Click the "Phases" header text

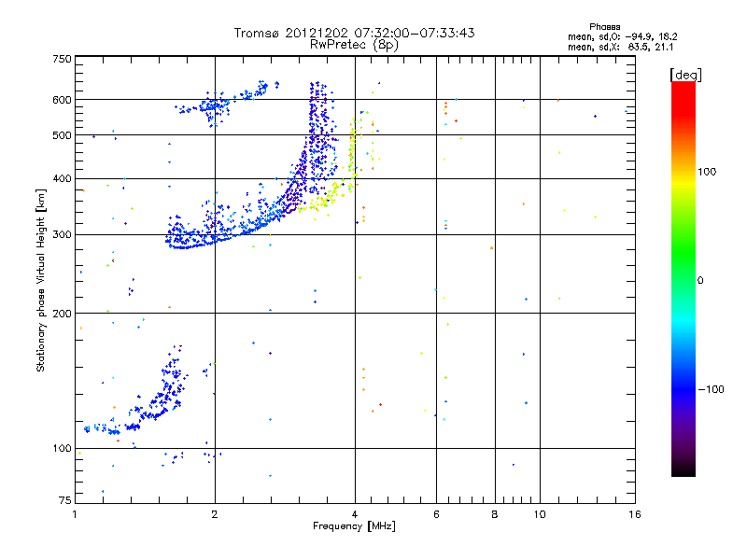(x=604, y=27)
